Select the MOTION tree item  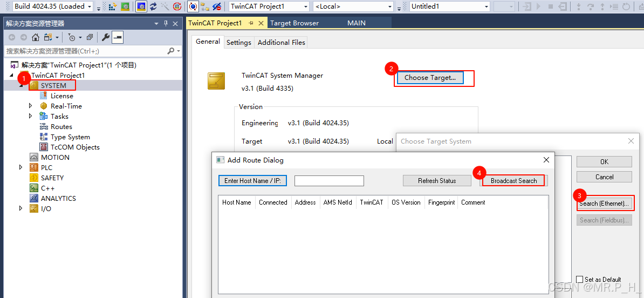point(55,158)
